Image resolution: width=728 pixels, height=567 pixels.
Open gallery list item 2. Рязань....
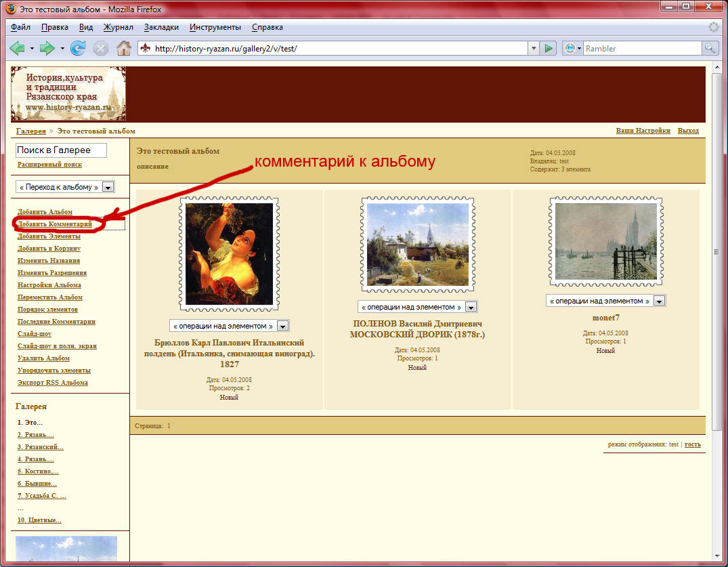[36, 435]
